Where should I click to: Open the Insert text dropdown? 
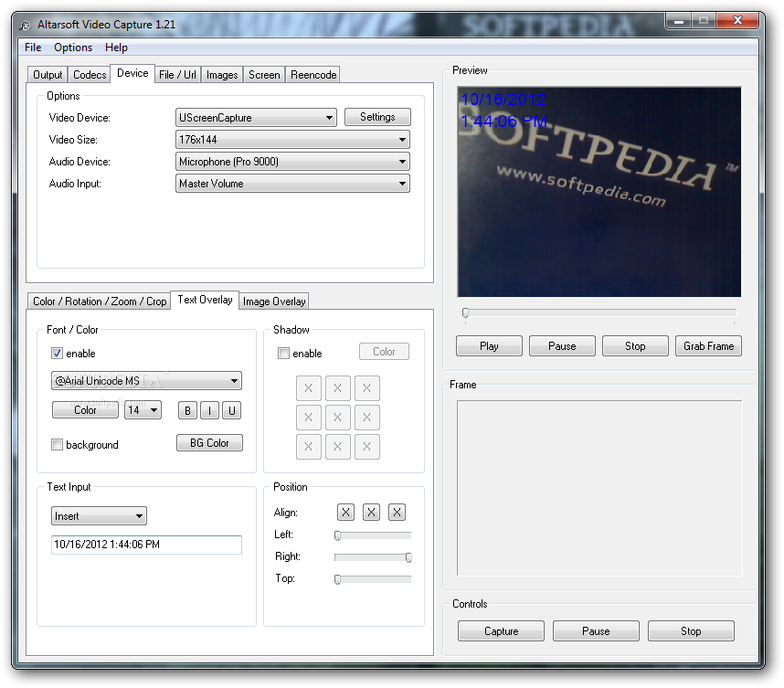[x=99, y=516]
